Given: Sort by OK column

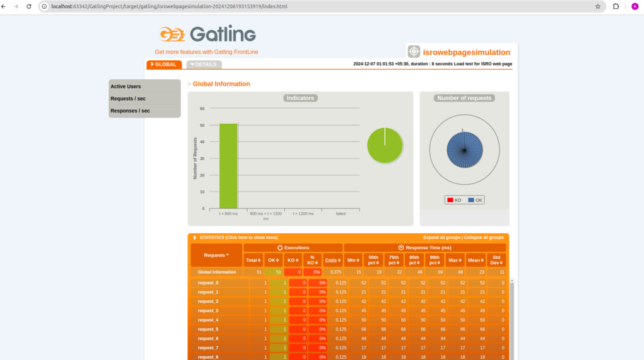Looking at the screenshot, I should click(273, 260).
